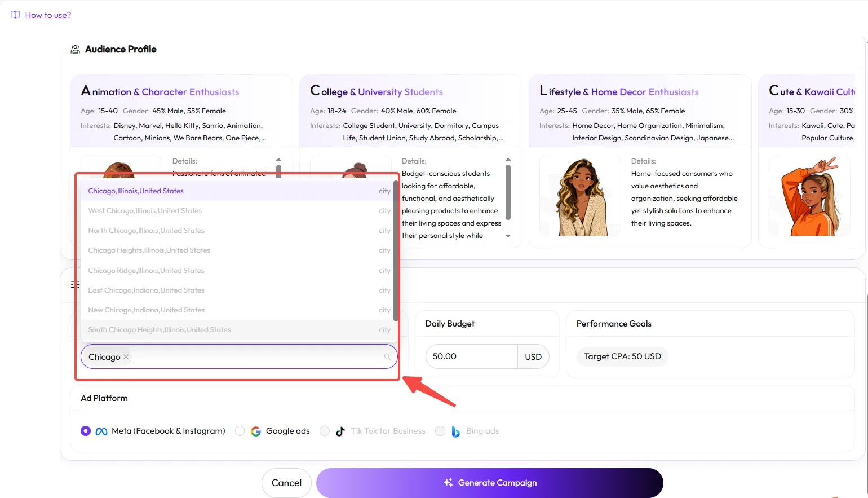Choose West Chicago, Illinois from the dropdown list

(145, 210)
